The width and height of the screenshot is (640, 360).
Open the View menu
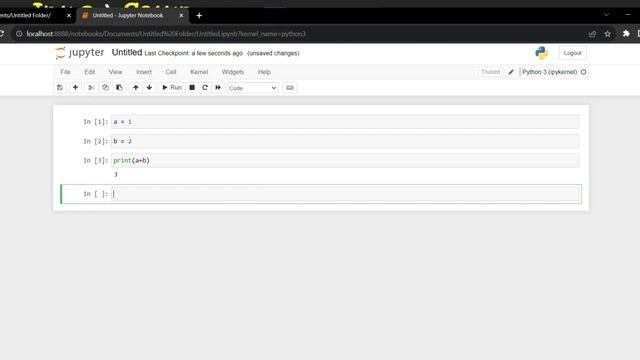pyautogui.click(x=115, y=72)
